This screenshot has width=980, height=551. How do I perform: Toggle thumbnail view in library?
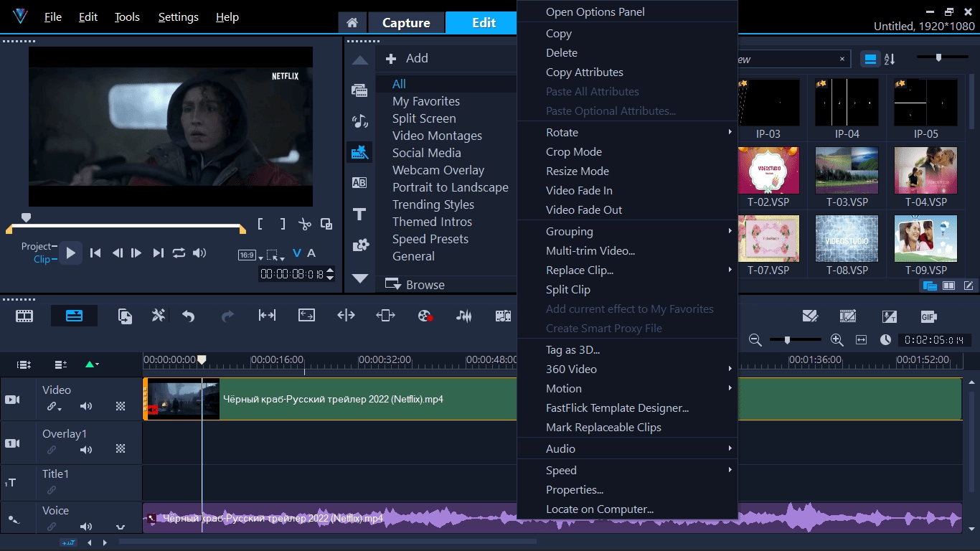tap(870, 59)
